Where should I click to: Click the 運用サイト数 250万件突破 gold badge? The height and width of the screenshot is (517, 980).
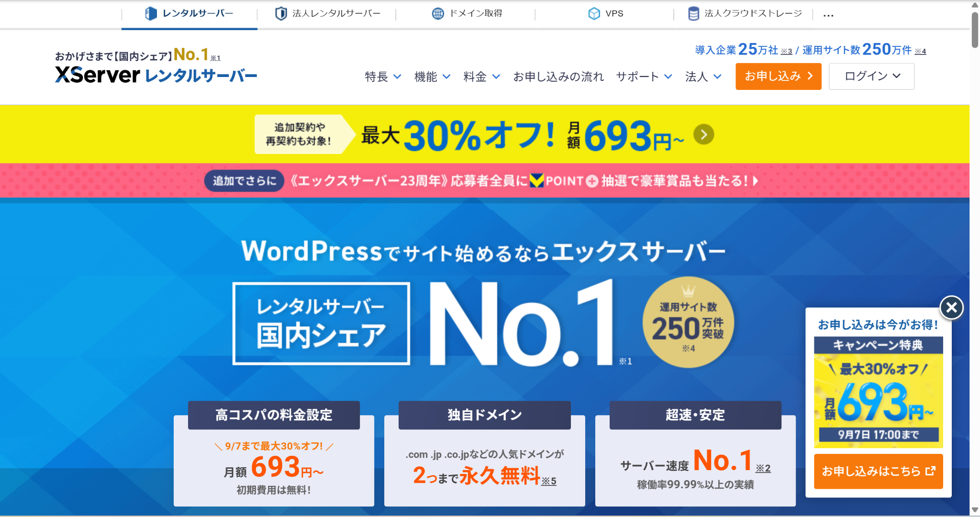[688, 322]
